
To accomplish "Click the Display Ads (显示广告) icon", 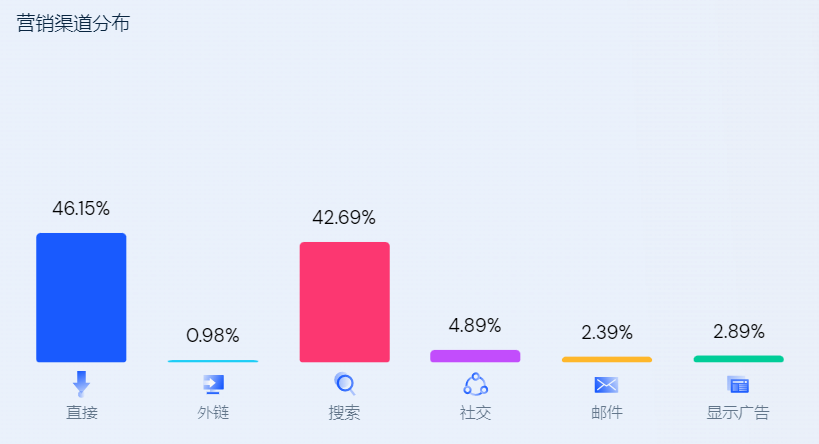I will [738, 385].
